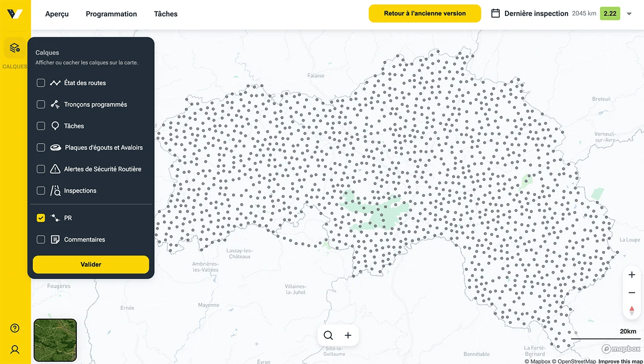Open the Programmation tab

tap(111, 14)
